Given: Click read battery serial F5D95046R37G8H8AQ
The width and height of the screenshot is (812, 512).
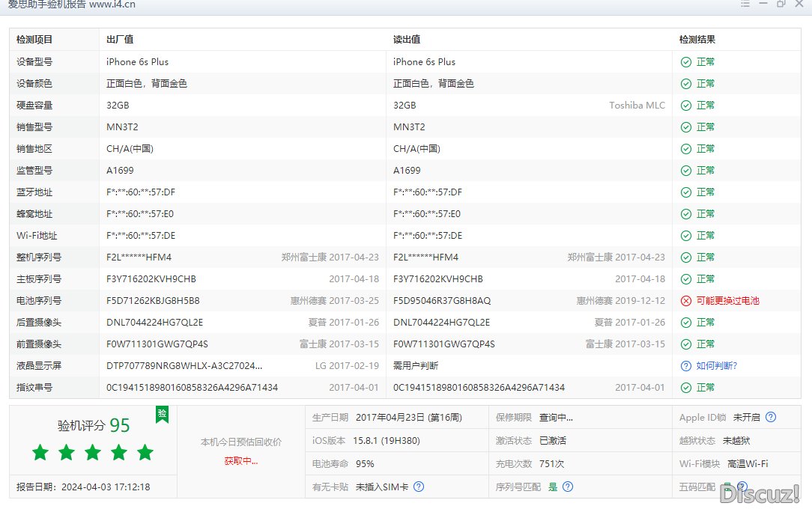Looking at the screenshot, I should pyautogui.click(x=442, y=301).
